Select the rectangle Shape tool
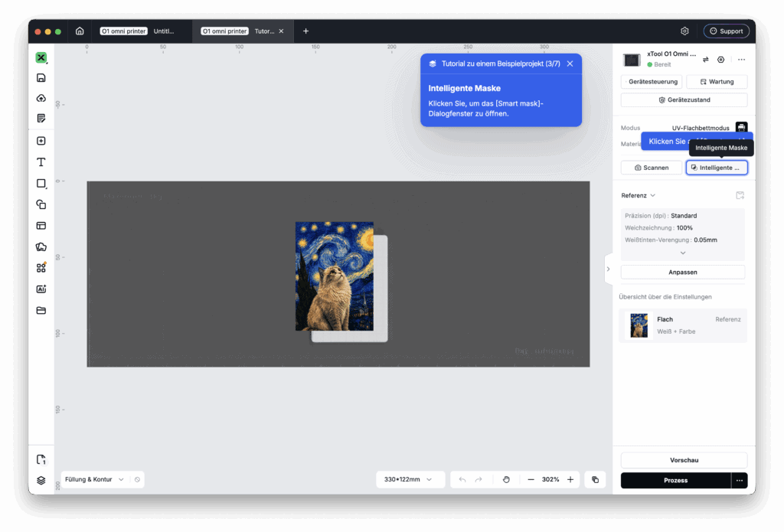Image resolution: width=784 pixels, height=532 pixels. [41, 184]
